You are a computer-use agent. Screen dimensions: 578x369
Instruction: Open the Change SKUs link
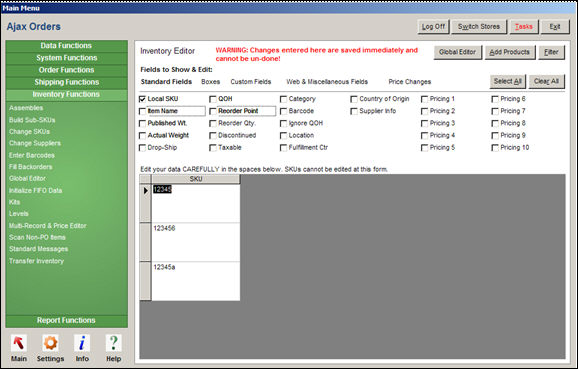tap(29, 132)
